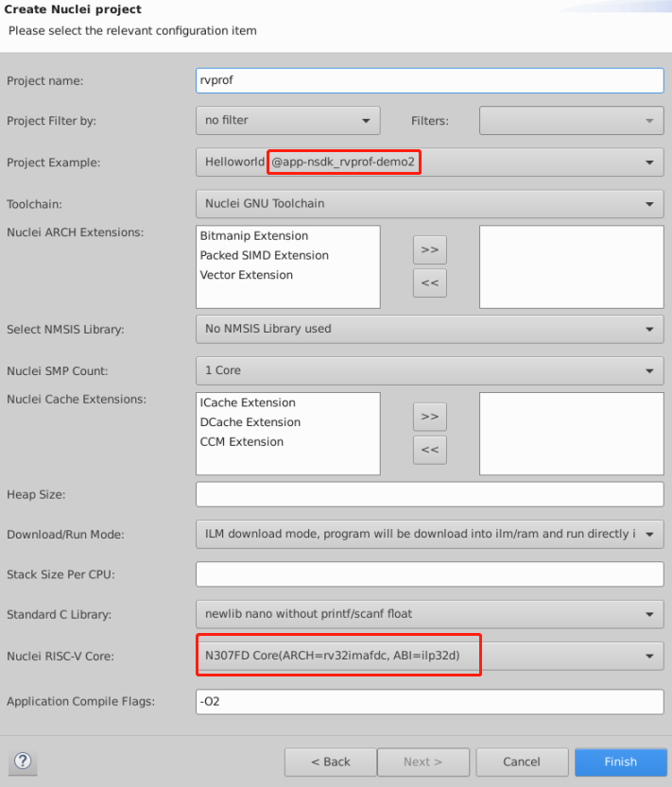
Task: Open the Nuclei RISC-V Core dropdown
Action: (x=430, y=656)
